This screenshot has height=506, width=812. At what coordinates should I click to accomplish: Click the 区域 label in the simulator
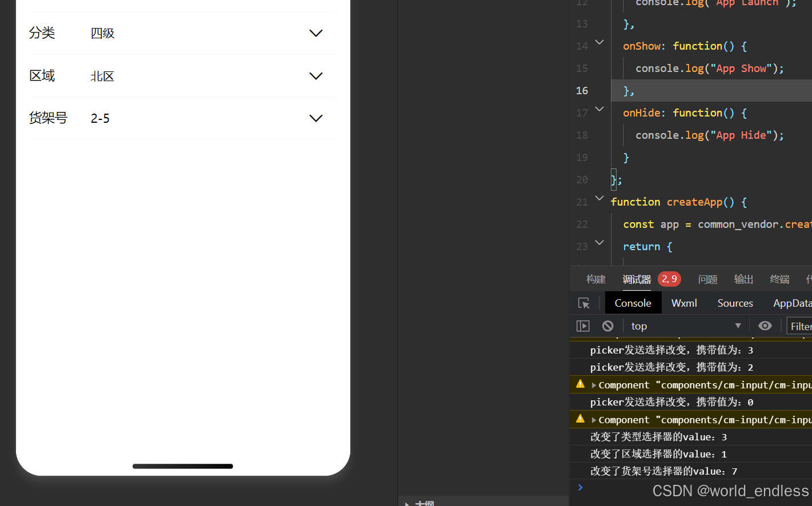tap(42, 76)
